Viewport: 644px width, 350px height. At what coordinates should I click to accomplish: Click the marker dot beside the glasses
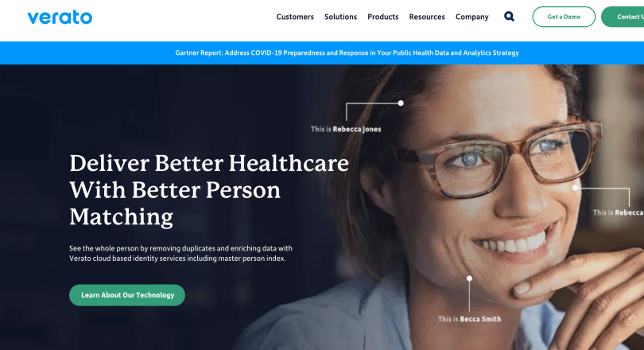click(575, 187)
